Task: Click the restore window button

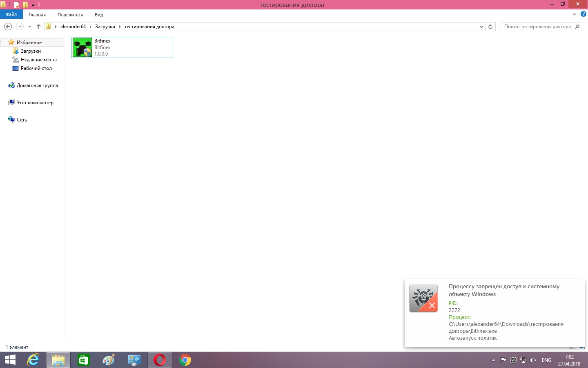Action: [563, 4]
